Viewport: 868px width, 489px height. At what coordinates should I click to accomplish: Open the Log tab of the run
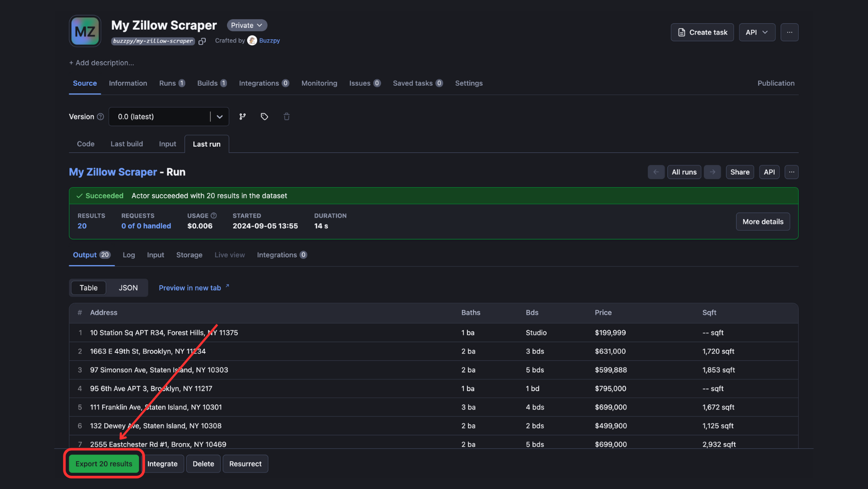129,255
